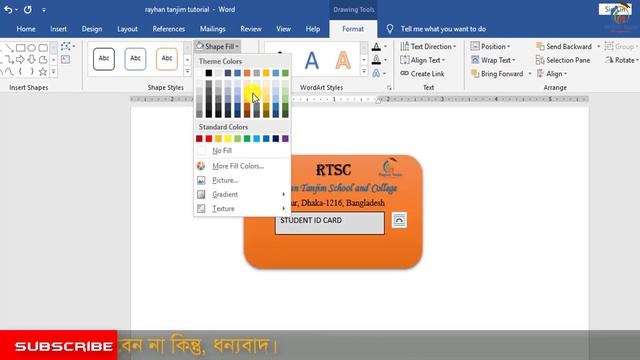Open Customize Quick Access Toolbar dropdown
The width and height of the screenshot is (640, 360).
(x=44, y=9)
